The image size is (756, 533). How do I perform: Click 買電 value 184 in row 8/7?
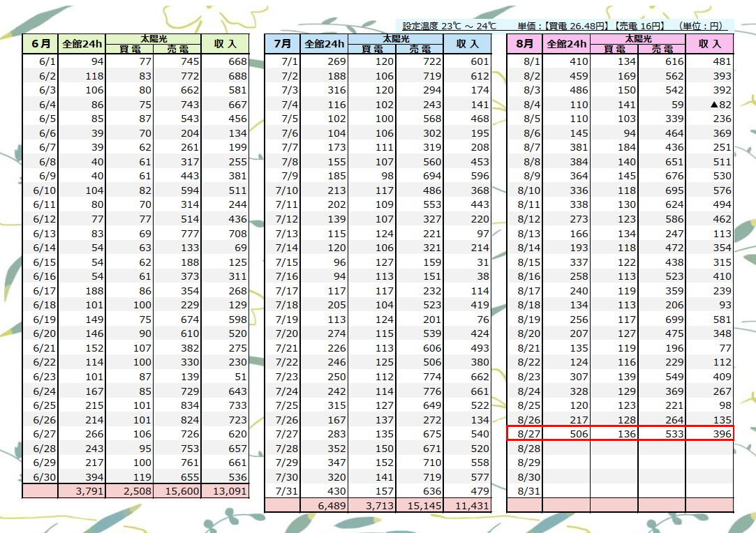coord(614,147)
